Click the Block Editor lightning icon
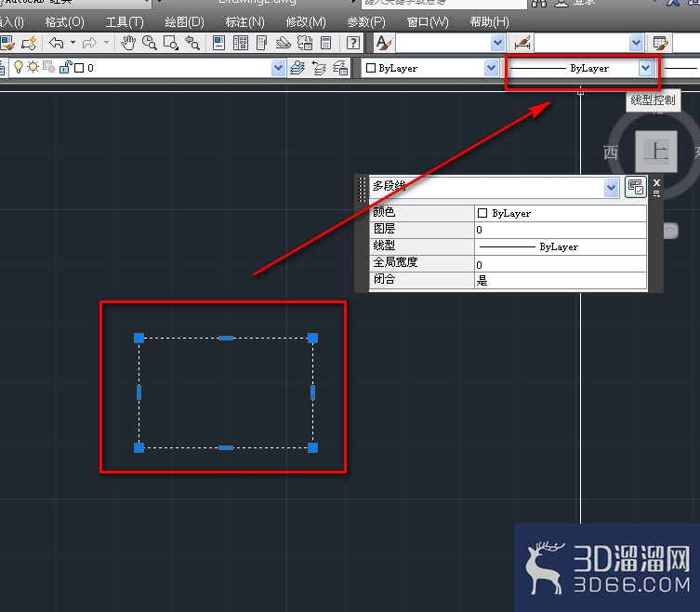This screenshot has height=612, width=700. 29,44
